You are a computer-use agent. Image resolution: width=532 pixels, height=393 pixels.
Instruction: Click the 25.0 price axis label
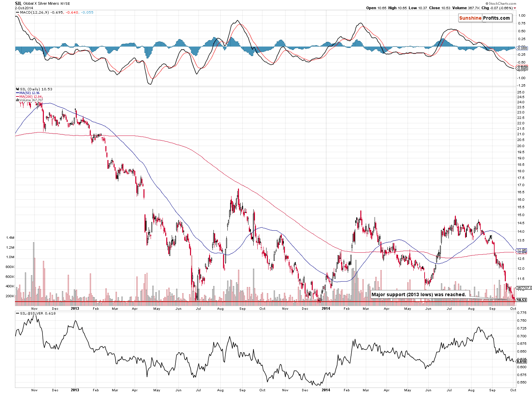point(521,92)
